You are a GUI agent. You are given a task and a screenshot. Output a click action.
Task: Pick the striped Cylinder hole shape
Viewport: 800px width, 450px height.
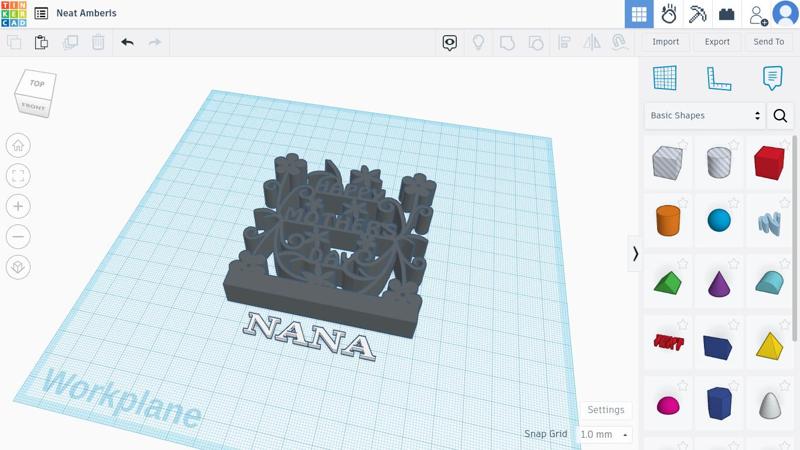coord(719,163)
